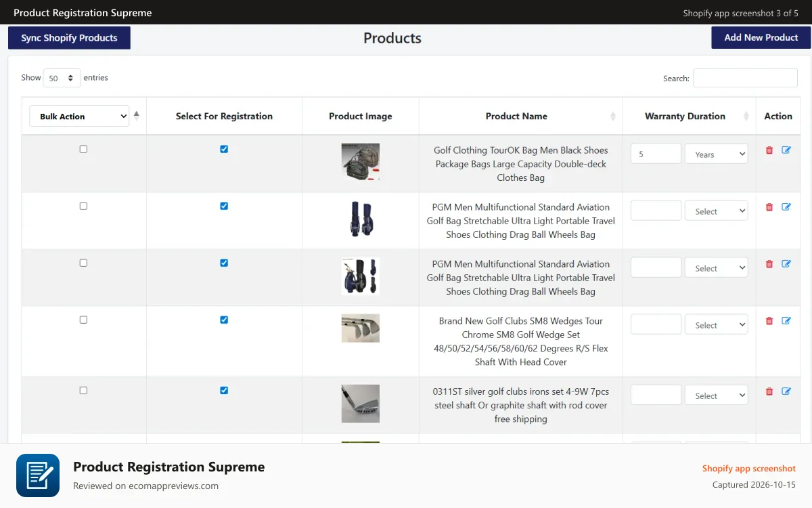Sort arrows beside the Bulk Action dropdown
812x508 pixels.
tap(136, 115)
